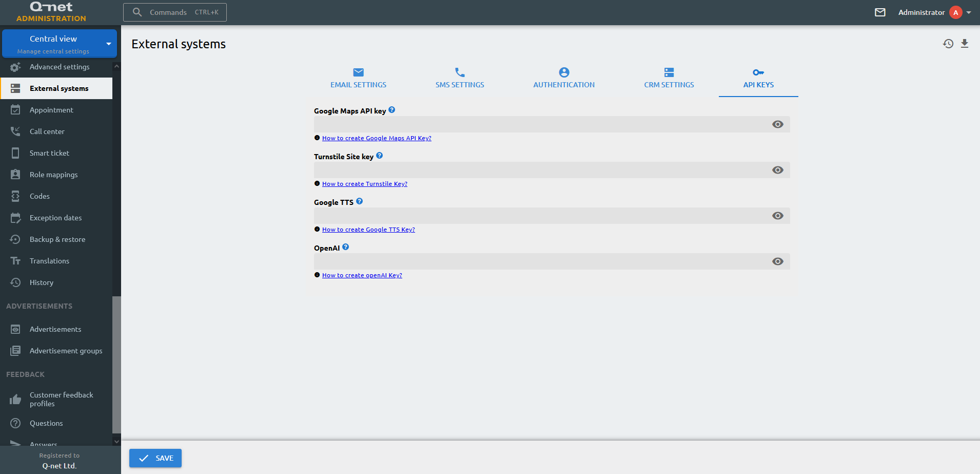The width and height of the screenshot is (980, 474).
Task: Open Backup & restore in sidebar
Action: coord(57,239)
